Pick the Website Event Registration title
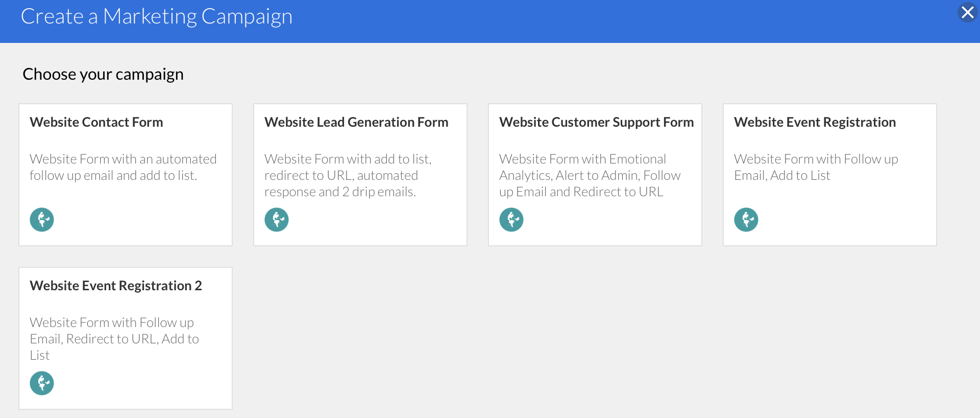Screen dimensions: 980x418 point(815,122)
